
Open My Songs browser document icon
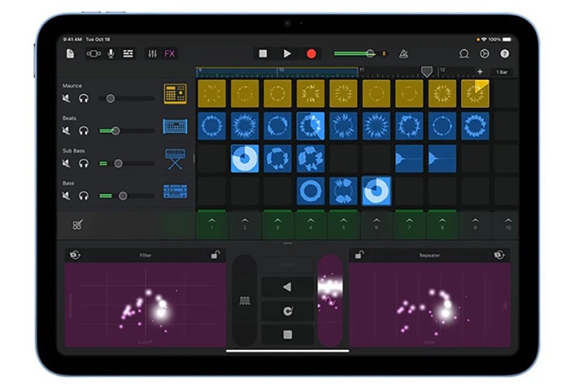(70, 54)
